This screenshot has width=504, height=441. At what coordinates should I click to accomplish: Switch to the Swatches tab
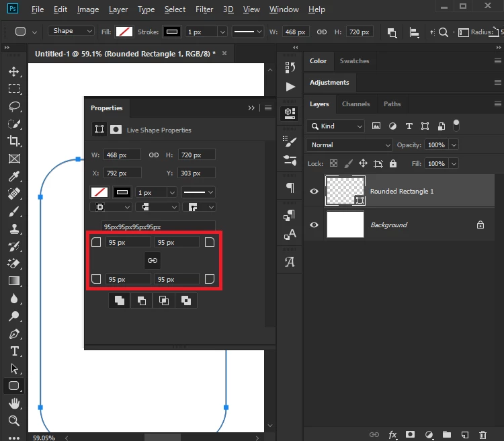pos(355,61)
